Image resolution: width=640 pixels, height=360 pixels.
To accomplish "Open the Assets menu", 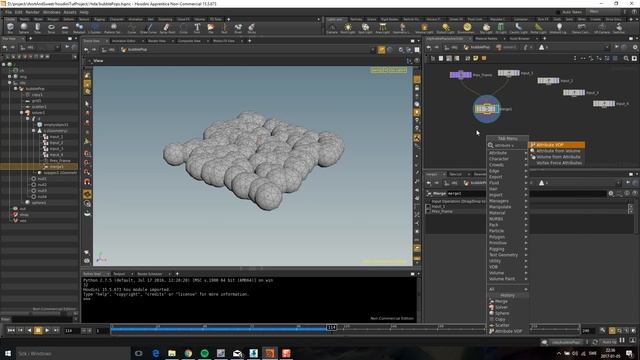I will coord(70,12).
